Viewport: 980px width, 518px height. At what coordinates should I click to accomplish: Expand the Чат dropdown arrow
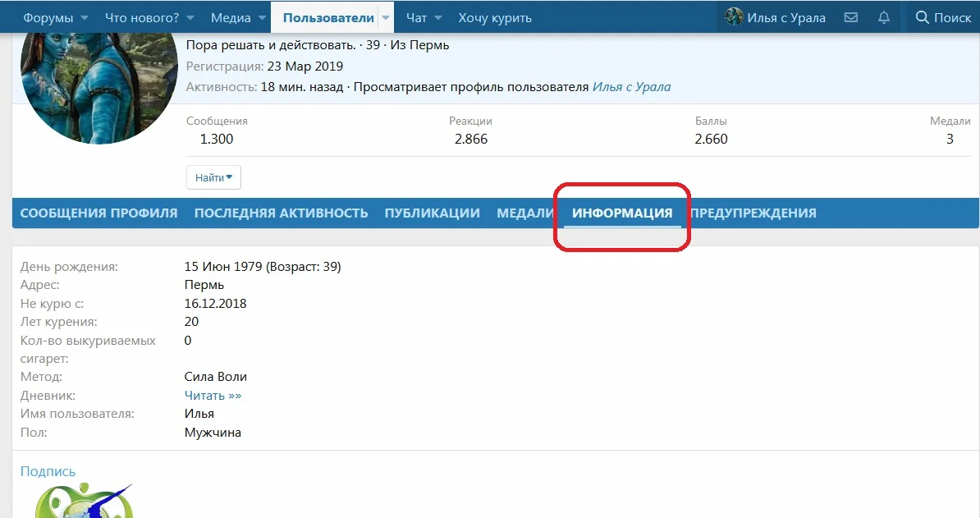tap(438, 18)
